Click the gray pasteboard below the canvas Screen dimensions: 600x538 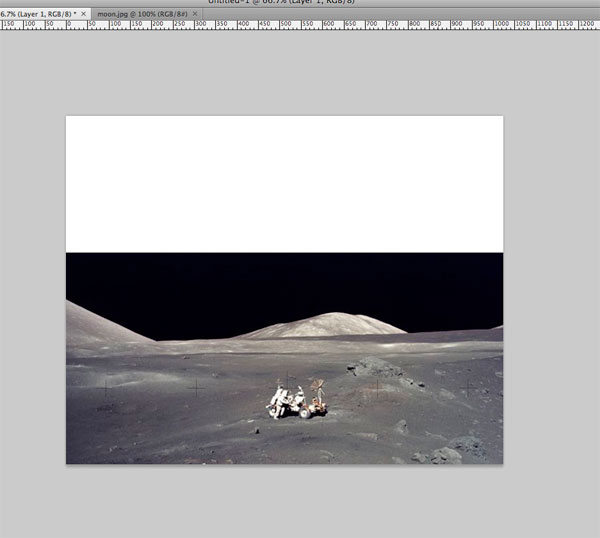(284, 500)
